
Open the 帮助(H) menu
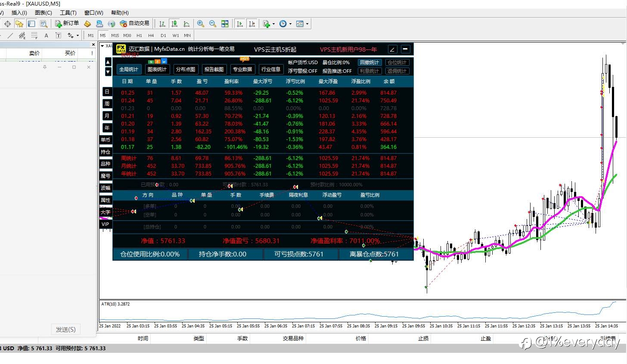(120, 12)
